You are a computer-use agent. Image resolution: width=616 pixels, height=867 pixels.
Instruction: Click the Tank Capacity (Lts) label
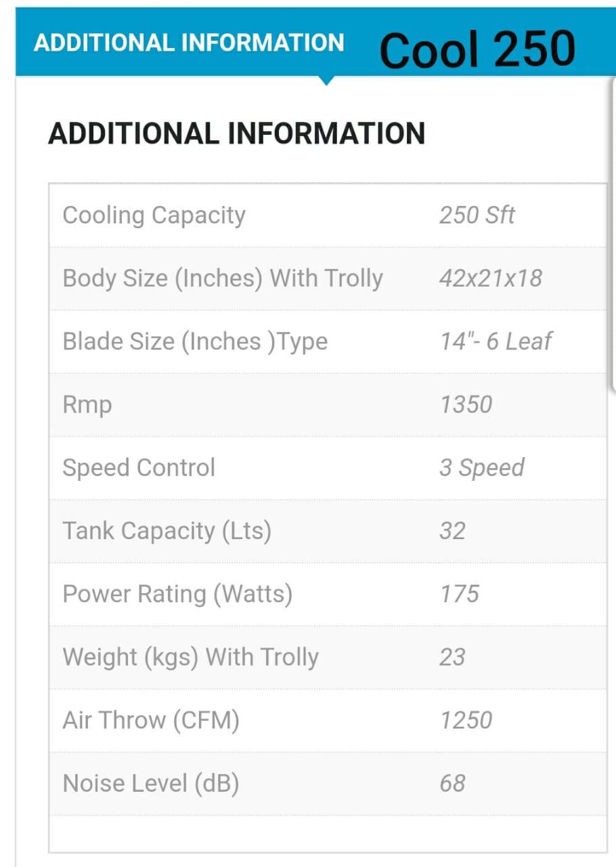(x=167, y=531)
